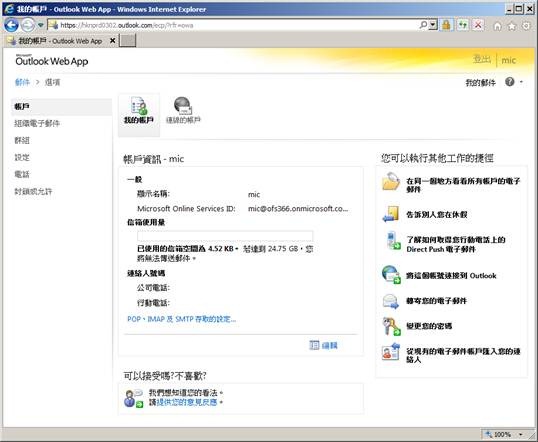Select 組織電子郵件 in the left sidebar
Viewport: 538px width, 442px height.
pos(37,124)
